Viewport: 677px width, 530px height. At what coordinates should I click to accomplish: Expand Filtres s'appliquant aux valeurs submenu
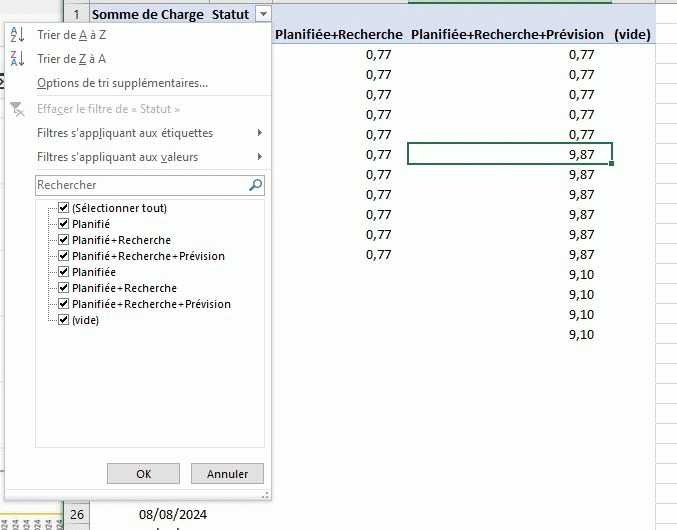pyautogui.click(x=149, y=157)
